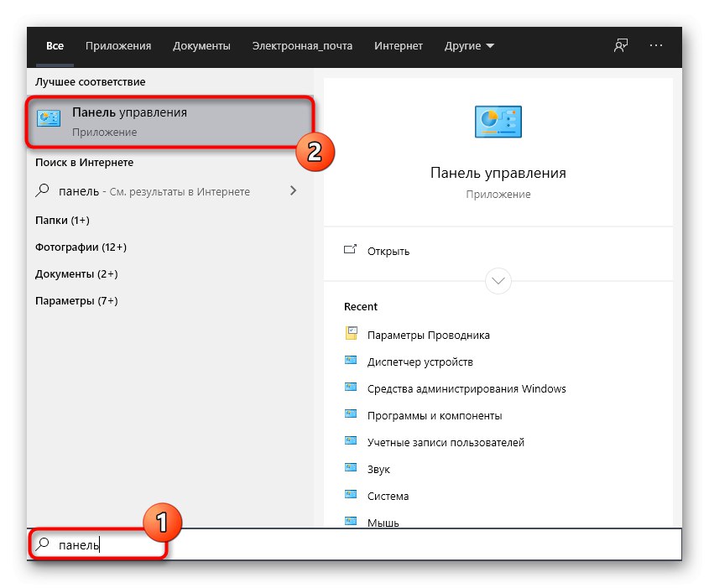
Task: Click the Open icon in preview pane
Action: [x=351, y=250]
